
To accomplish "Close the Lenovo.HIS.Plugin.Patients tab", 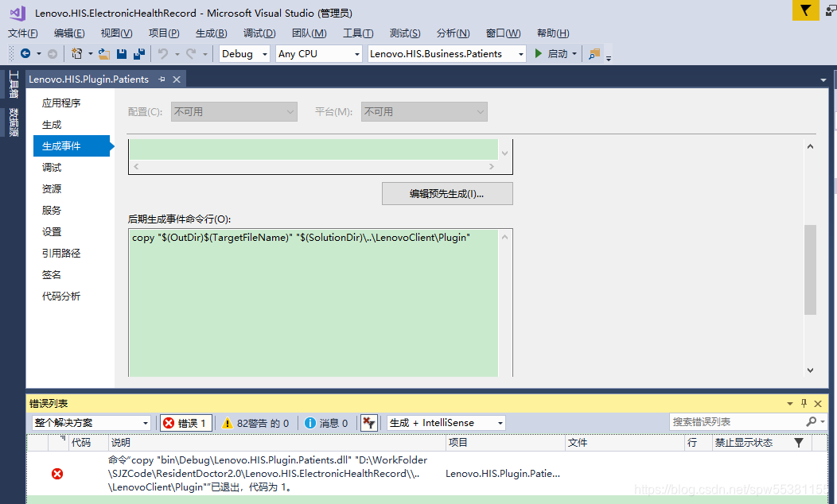I will coord(176,79).
